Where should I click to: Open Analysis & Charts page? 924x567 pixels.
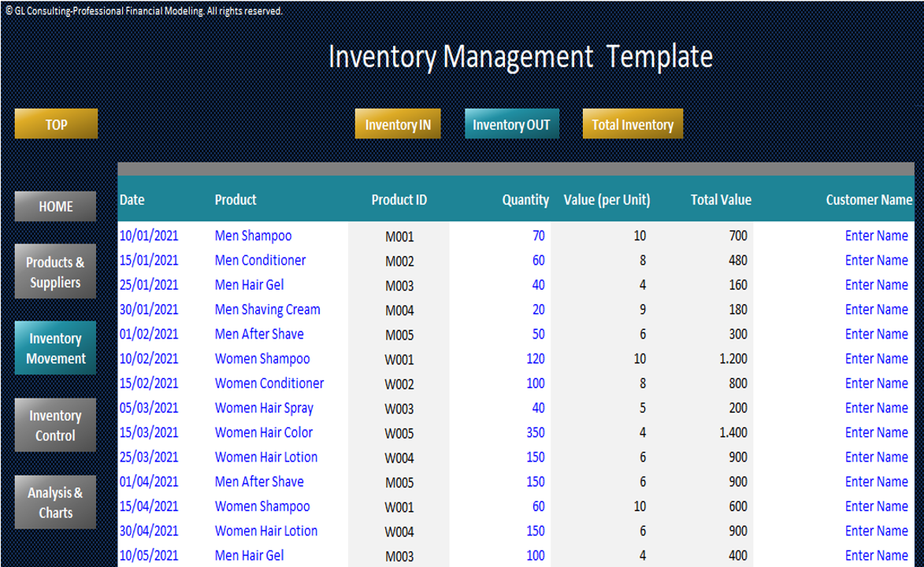(55, 502)
